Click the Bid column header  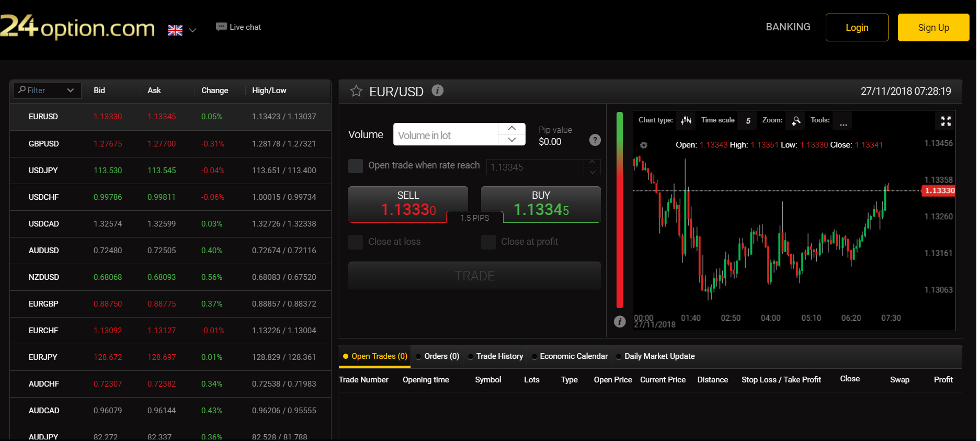[99, 91]
